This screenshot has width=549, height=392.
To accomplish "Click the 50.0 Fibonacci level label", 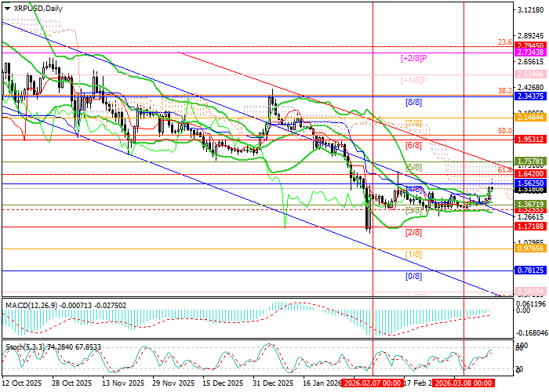I will [505, 131].
